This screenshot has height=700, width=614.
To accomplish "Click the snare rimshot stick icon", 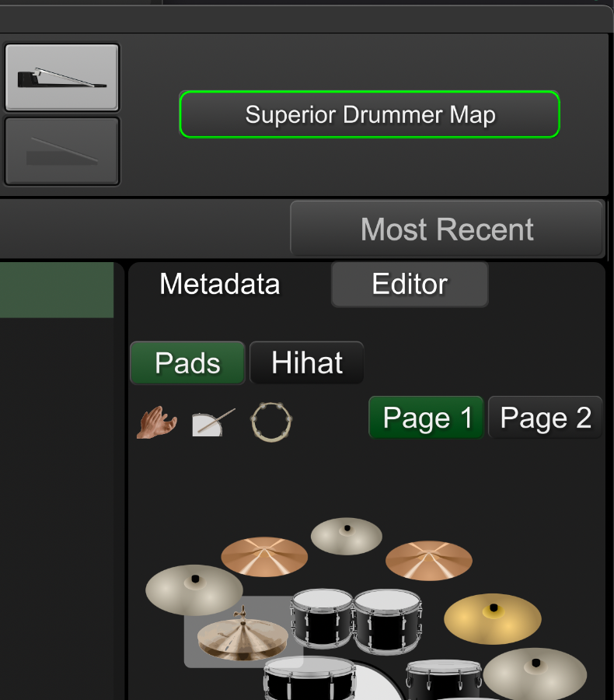I will pos(213,422).
